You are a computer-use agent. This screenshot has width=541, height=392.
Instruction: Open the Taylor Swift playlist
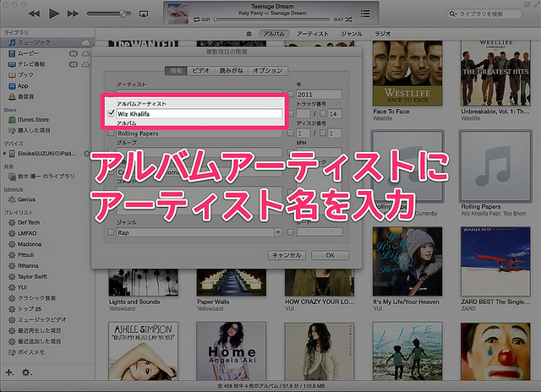point(32,276)
